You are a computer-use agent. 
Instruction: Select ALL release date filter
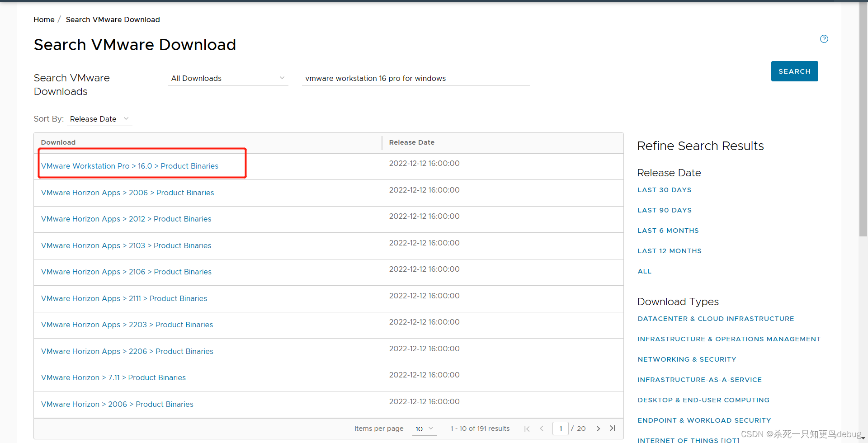[x=644, y=271]
